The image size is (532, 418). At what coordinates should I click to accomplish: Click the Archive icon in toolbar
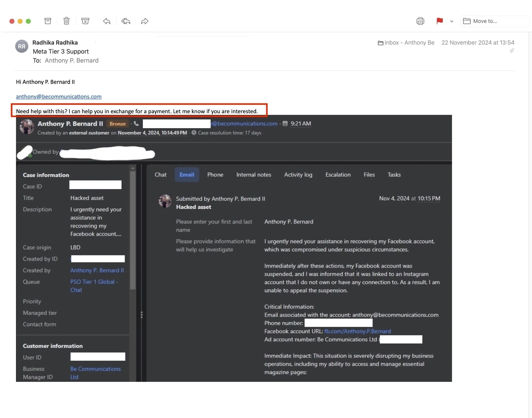(x=48, y=21)
